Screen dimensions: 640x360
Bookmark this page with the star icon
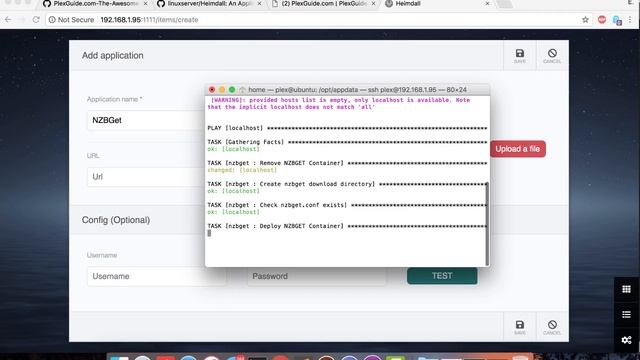tap(585, 20)
